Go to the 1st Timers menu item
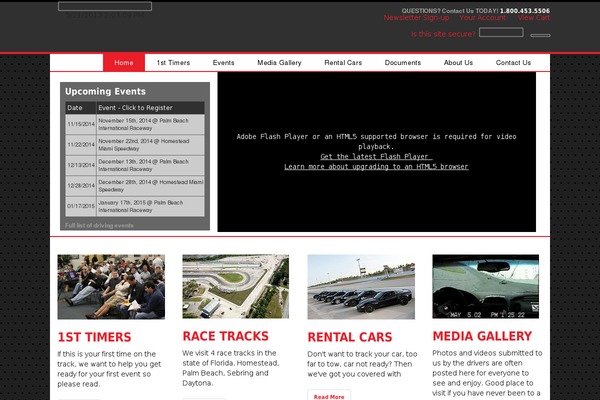The width and height of the screenshot is (600, 400). click(x=173, y=62)
